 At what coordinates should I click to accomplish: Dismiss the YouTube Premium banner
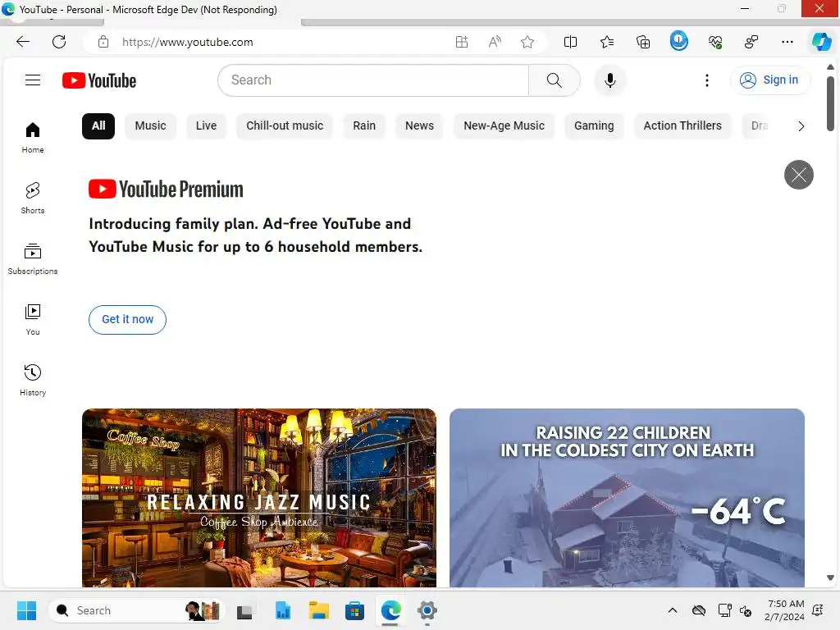pyautogui.click(x=799, y=175)
